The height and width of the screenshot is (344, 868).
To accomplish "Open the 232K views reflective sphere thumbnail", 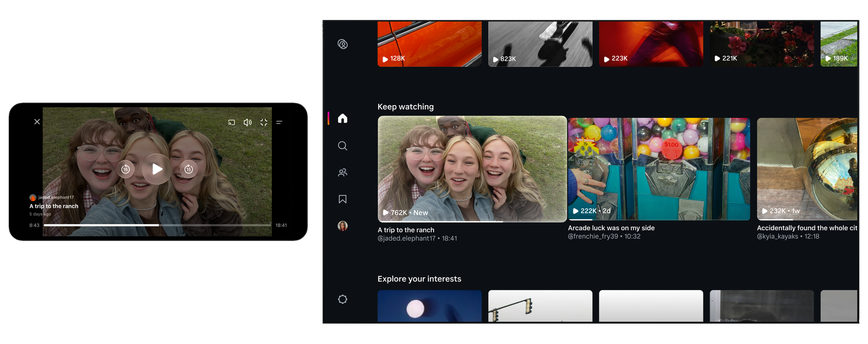I will (807, 169).
